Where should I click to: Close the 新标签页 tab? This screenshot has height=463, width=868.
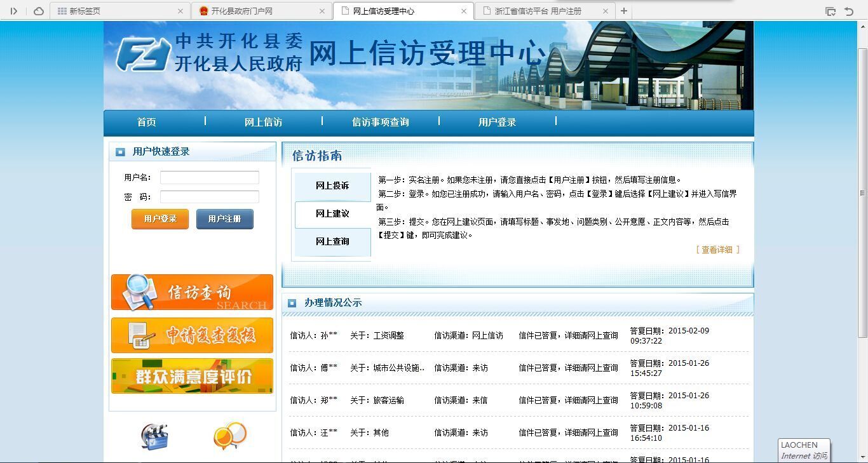coord(180,11)
